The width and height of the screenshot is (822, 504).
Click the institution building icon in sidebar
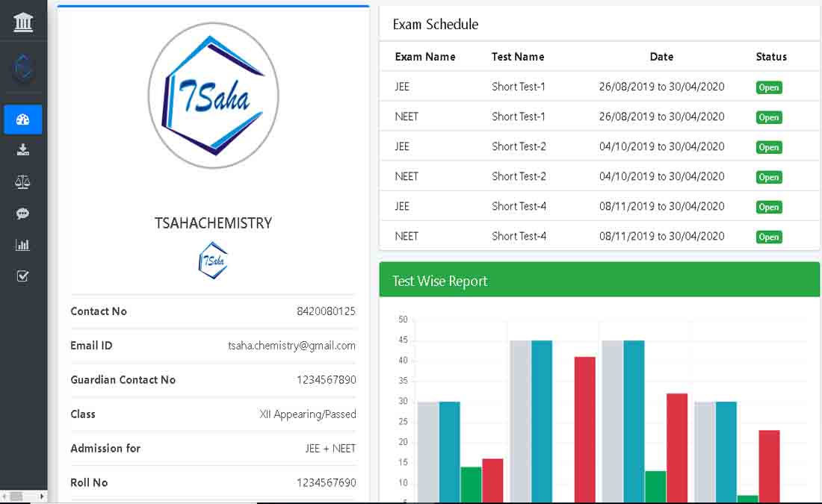click(x=23, y=22)
